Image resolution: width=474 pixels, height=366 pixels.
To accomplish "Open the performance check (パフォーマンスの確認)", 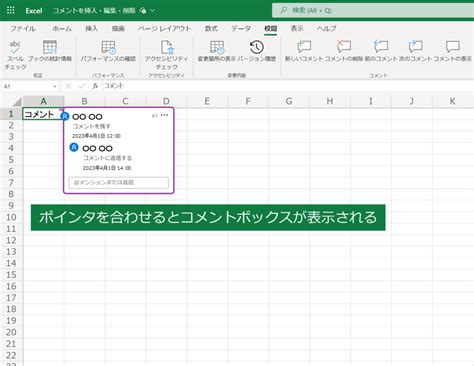I will pos(108,51).
